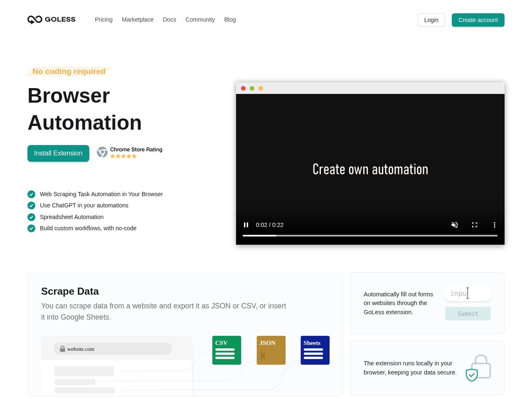Open the Marketplace navigation item

pos(138,20)
